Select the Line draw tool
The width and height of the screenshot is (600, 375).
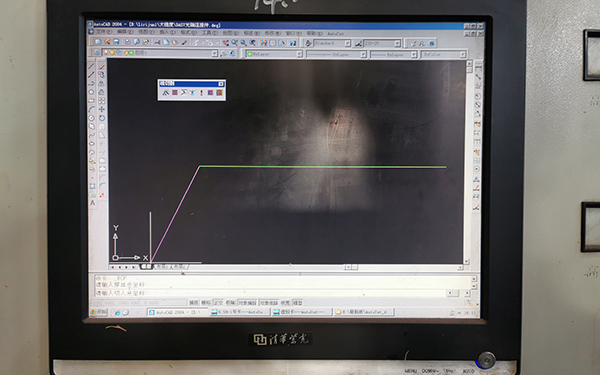point(91,66)
